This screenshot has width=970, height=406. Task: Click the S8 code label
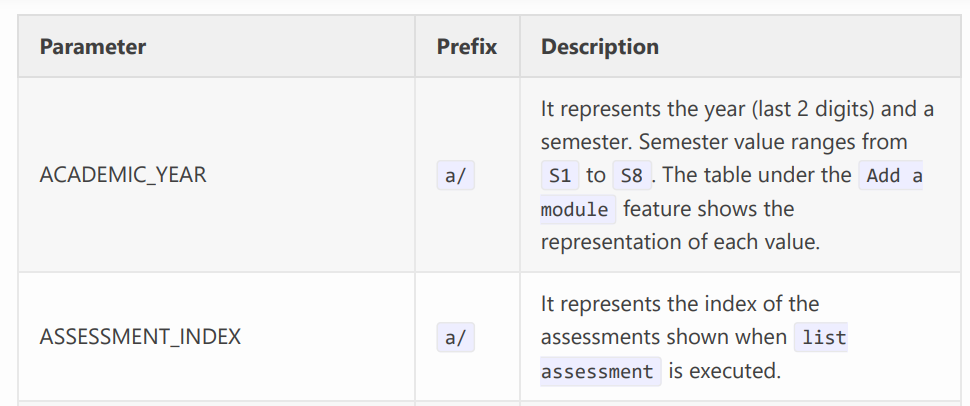[631, 176]
